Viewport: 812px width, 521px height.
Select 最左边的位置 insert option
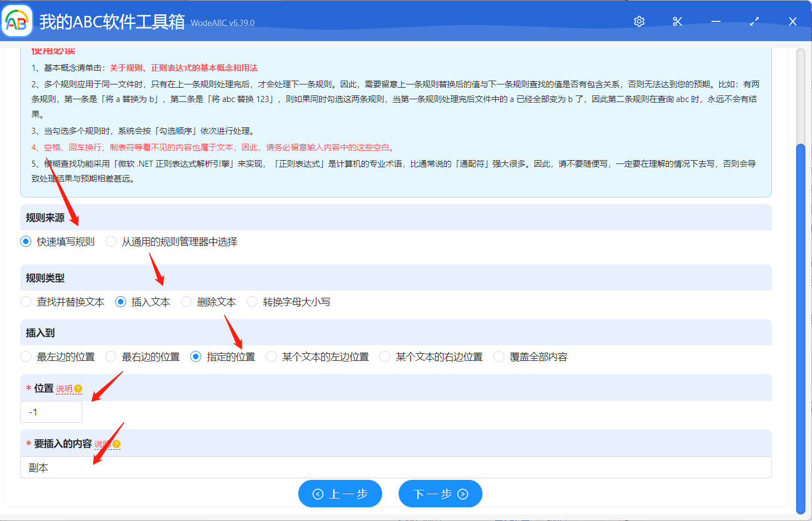[26, 357]
